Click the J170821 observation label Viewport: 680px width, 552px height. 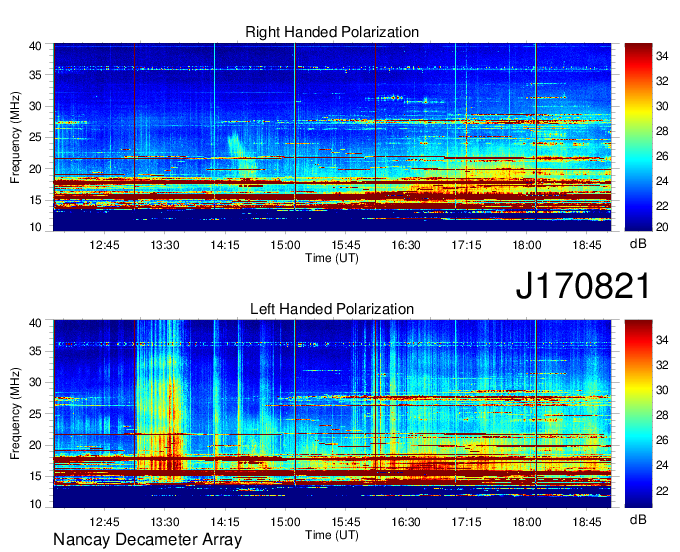(x=583, y=286)
